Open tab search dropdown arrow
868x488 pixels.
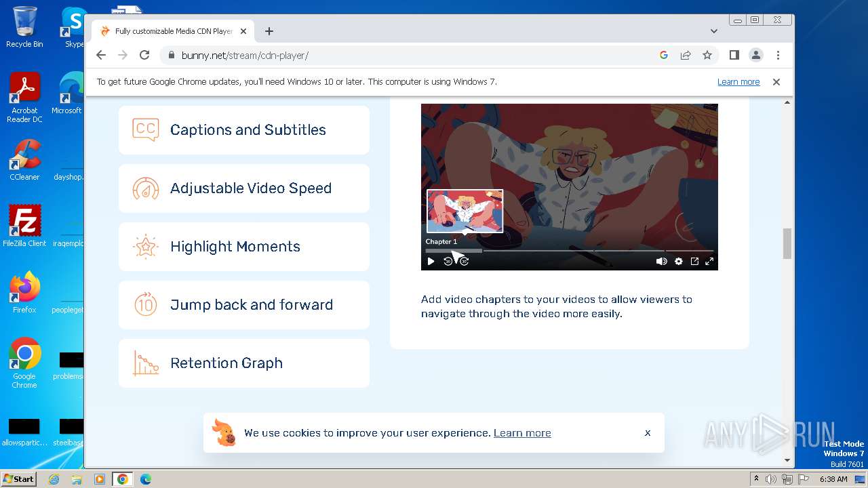(714, 31)
